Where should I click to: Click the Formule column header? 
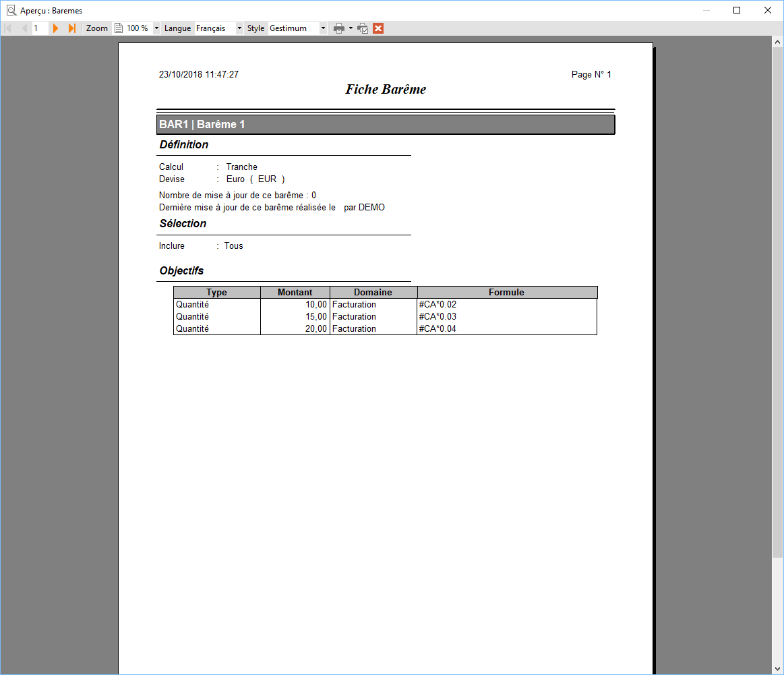pyautogui.click(x=506, y=293)
